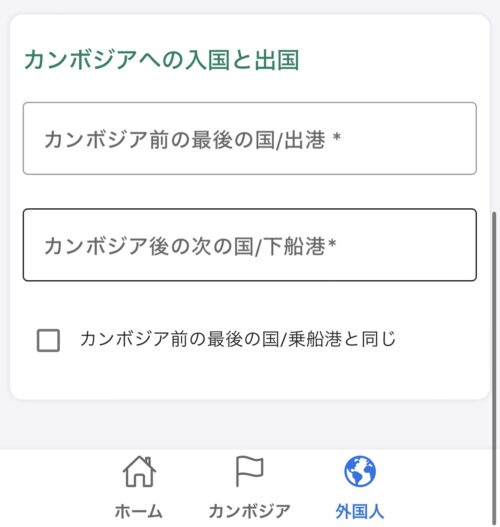Focus the カンボジア後の次の国/下船港 field

pyautogui.click(x=250, y=245)
